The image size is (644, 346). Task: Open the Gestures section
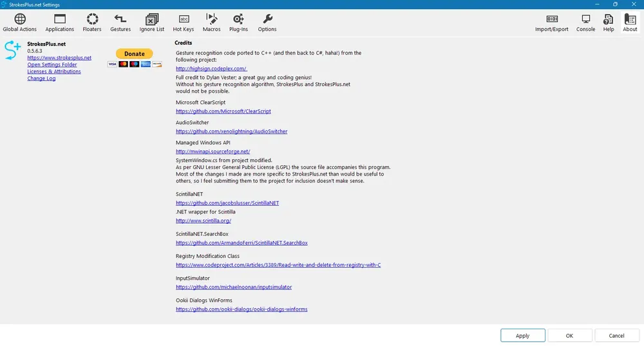[x=120, y=23]
